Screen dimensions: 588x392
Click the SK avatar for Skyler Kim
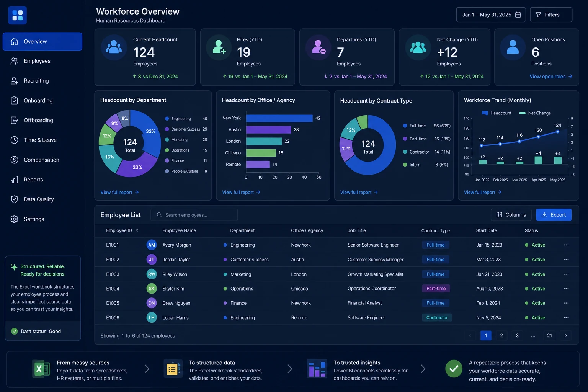tap(152, 289)
